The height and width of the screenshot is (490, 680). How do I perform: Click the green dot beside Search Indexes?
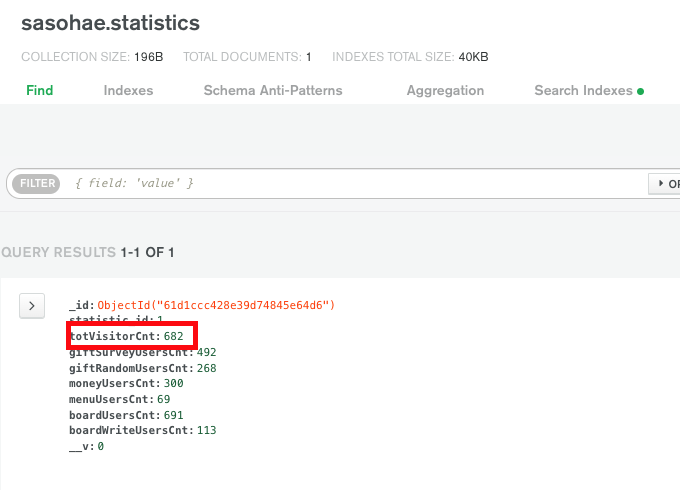pos(641,91)
